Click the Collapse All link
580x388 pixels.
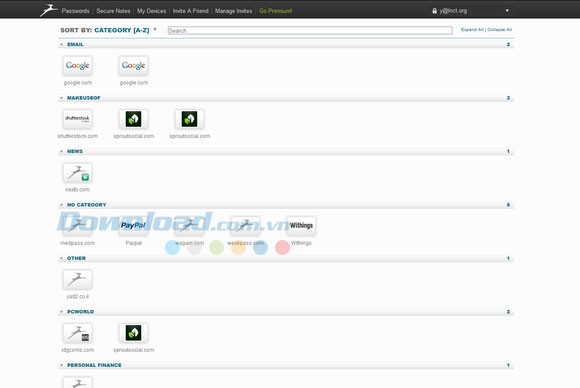(499, 30)
